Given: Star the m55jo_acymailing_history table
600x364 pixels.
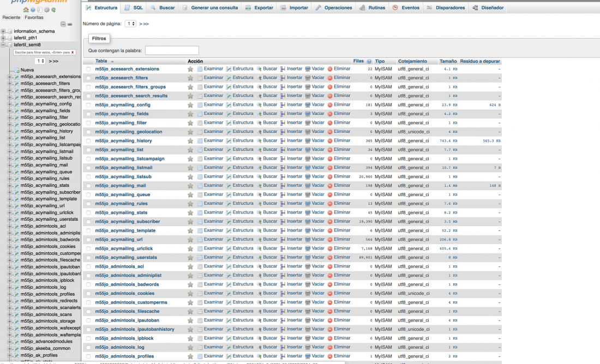Looking at the screenshot, I should pyautogui.click(x=190, y=141).
